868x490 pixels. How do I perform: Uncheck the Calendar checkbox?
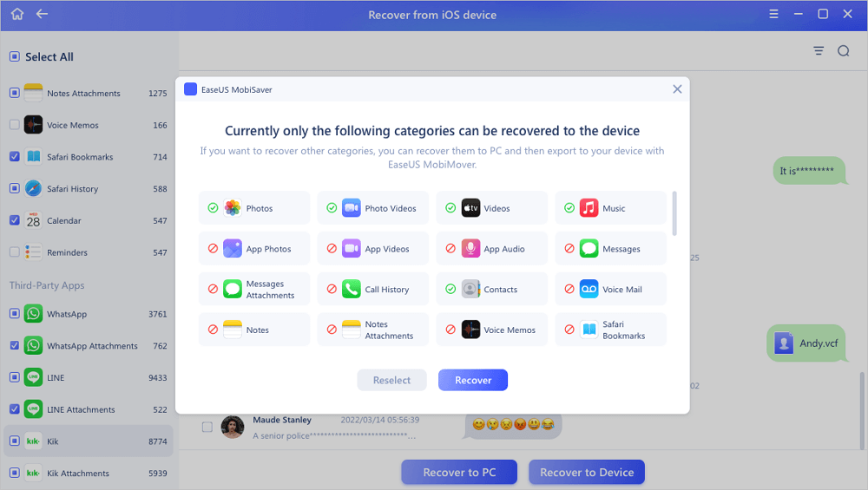click(x=15, y=220)
